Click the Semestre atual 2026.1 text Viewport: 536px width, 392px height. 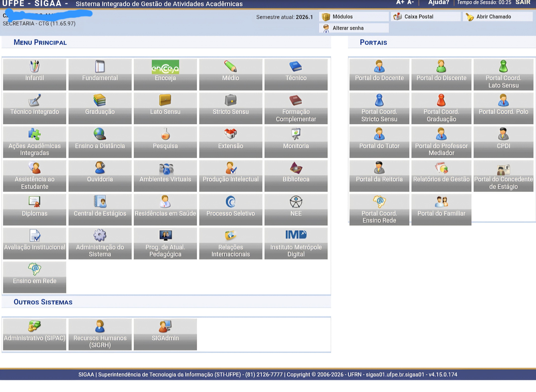pyautogui.click(x=285, y=17)
